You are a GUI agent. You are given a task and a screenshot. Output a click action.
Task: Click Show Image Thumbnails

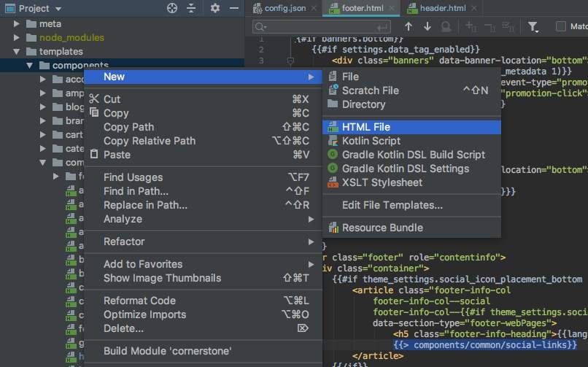point(203,278)
